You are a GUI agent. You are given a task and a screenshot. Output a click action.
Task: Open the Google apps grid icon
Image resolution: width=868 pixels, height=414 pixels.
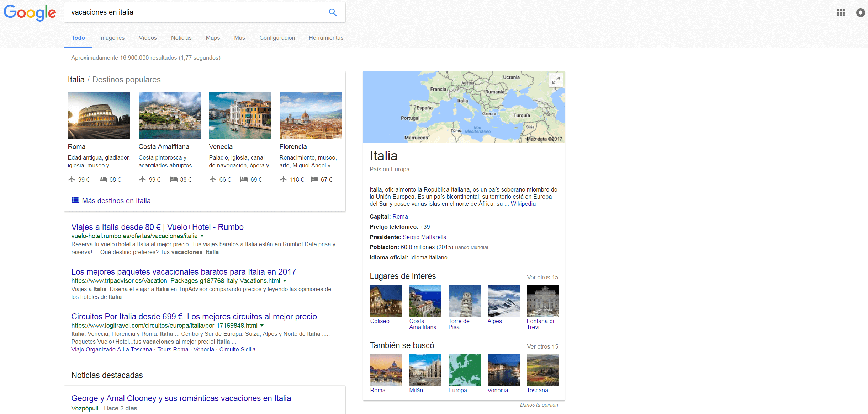[841, 13]
